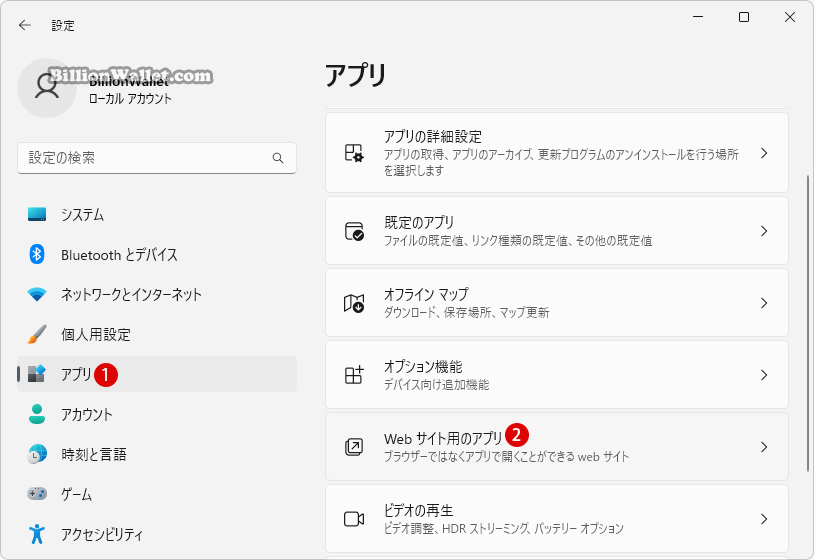Click the ゲーム controller icon
Viewport: 814px width, 560px height.
37,494
